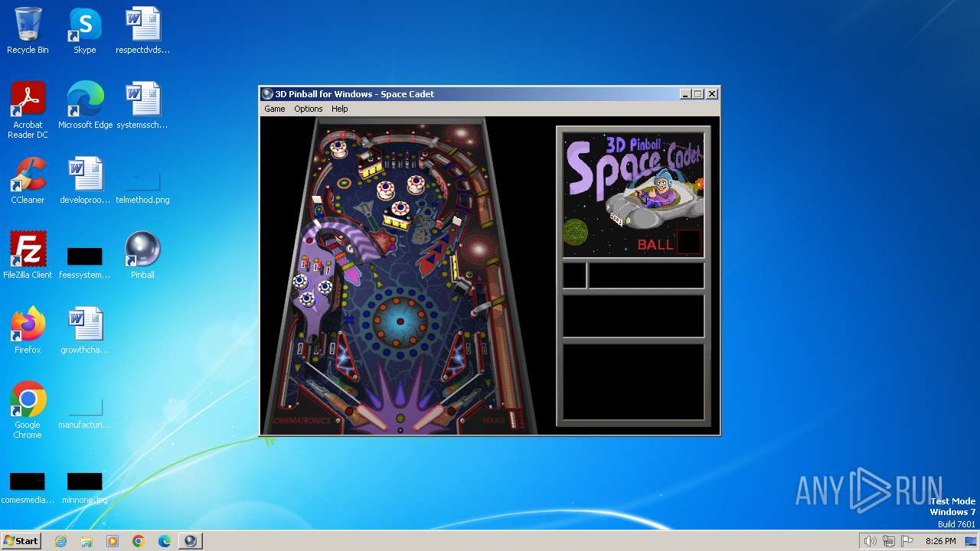Open the Options menu in Pinball
This screenshot has height=551, width=980.
(309, 109)
